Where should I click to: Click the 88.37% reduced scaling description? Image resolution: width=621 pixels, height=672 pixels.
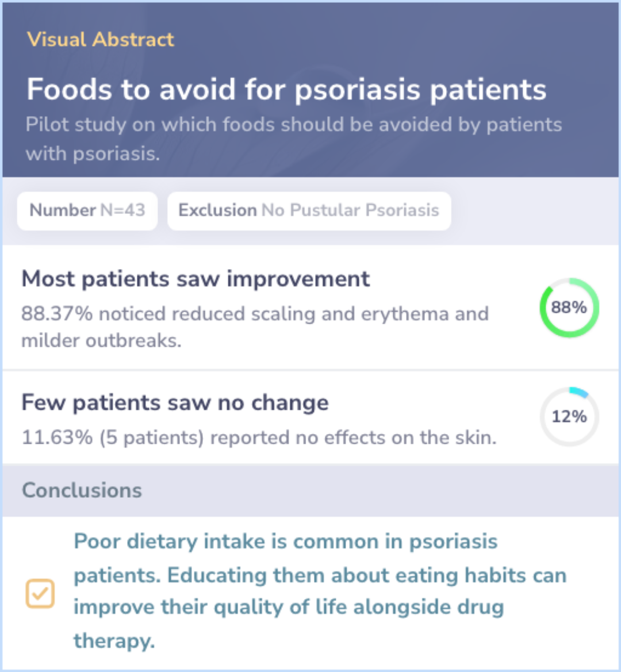point(255,327)
